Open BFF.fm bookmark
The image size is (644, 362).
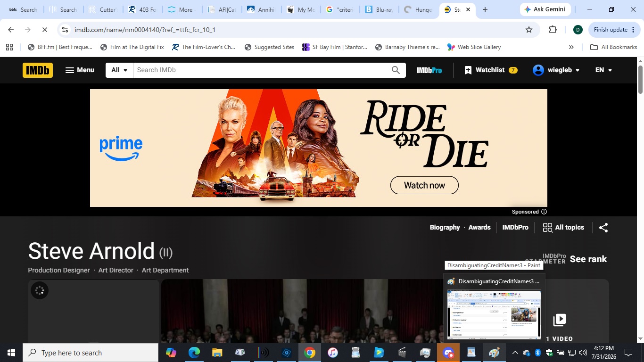click(x=60, y=47)
